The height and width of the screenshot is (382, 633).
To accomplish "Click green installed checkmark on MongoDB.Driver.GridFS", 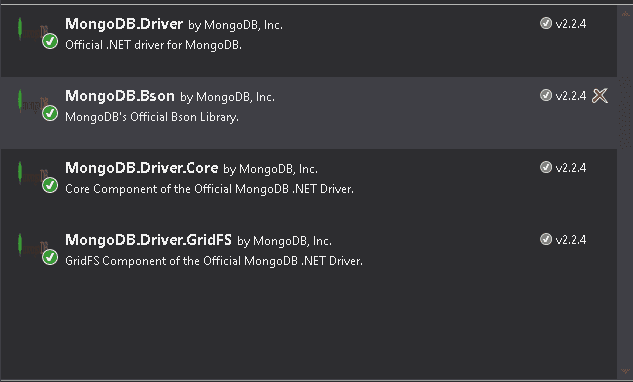I will (50, 257).
